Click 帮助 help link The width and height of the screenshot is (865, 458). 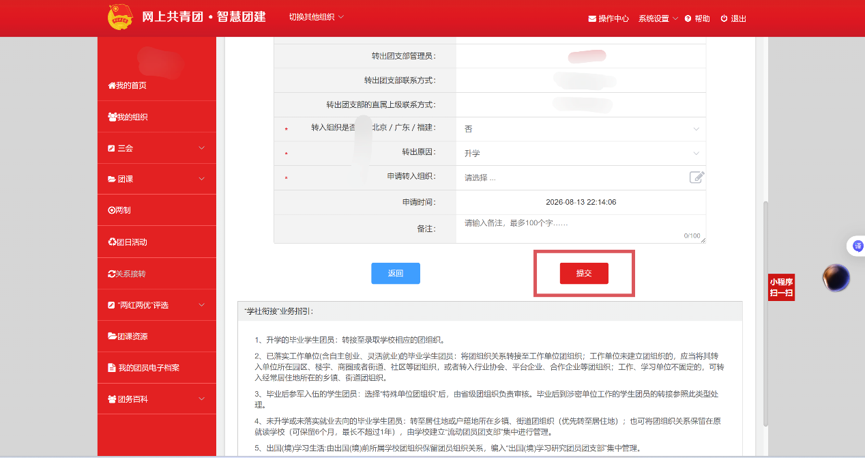tap(697, 19)
